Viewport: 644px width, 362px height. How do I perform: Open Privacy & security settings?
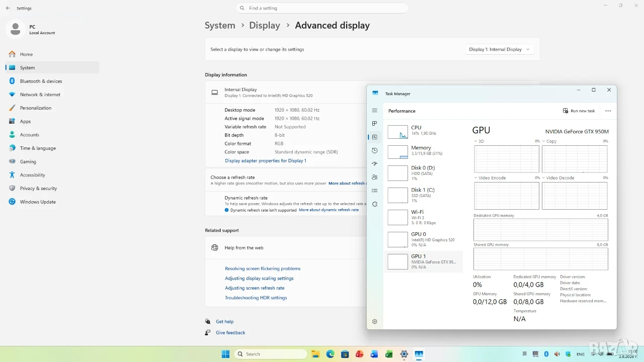point(52,189)
